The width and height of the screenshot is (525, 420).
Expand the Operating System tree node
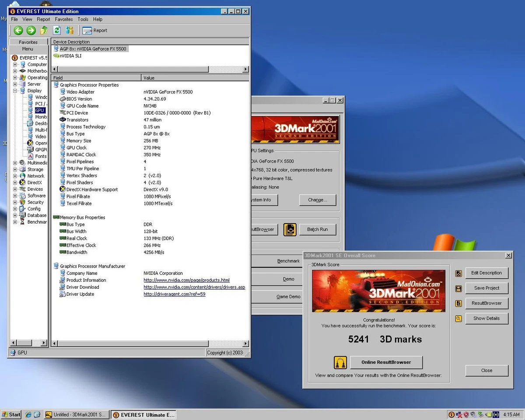[15, 77]
